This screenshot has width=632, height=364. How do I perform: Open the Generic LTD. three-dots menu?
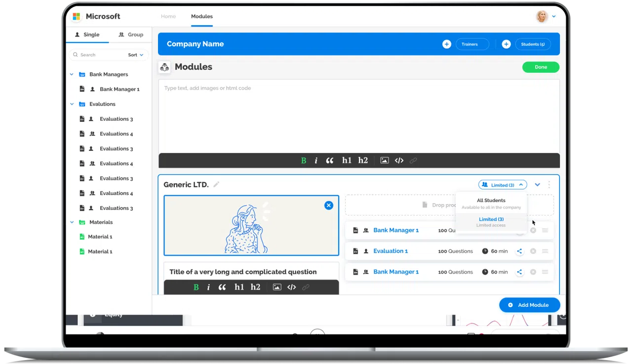pos(549,185)
